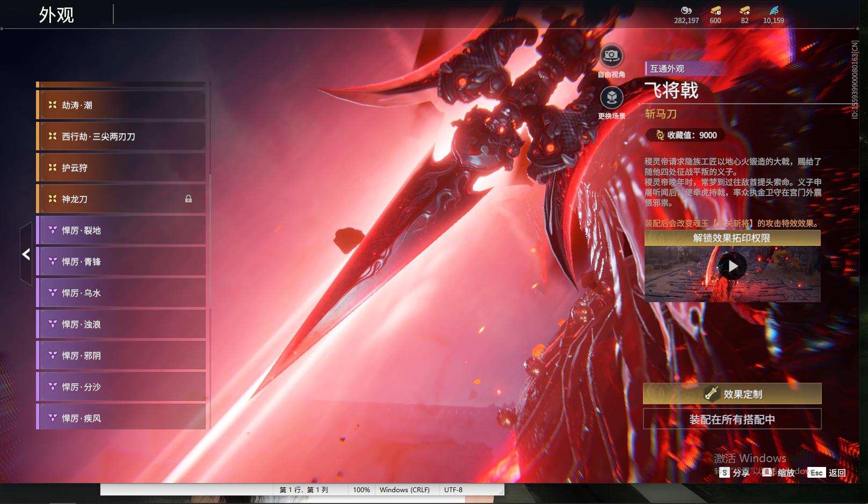Click the 更换场景 change scene icon
The image size is (868, 504).
611,98
